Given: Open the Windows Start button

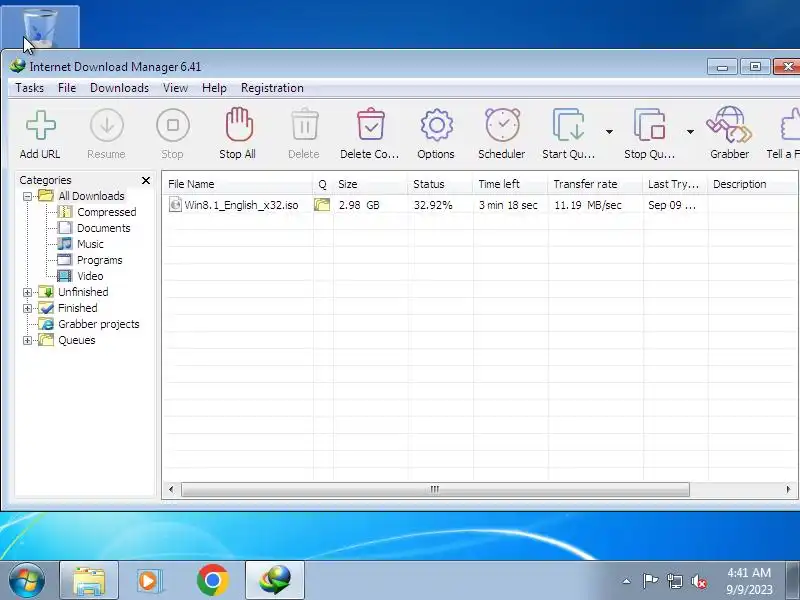Looking at the screenshot, I should (27, 581).
